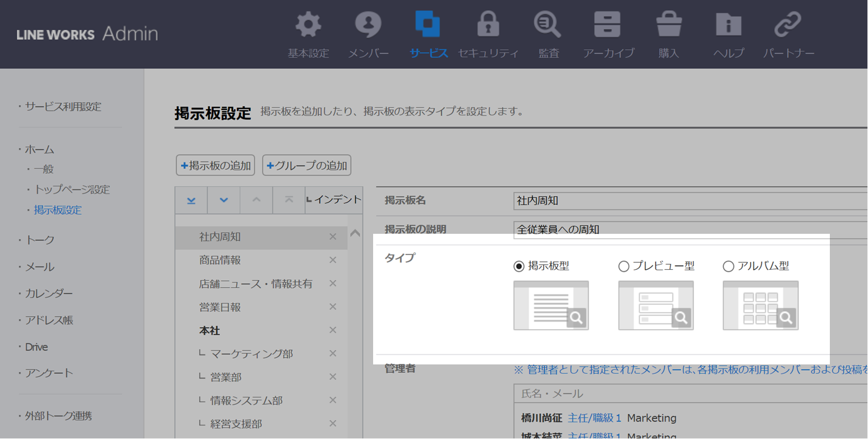Click the セキュリティ lock icon
Viewport: 868px width, 439px height.
point(488,25)
